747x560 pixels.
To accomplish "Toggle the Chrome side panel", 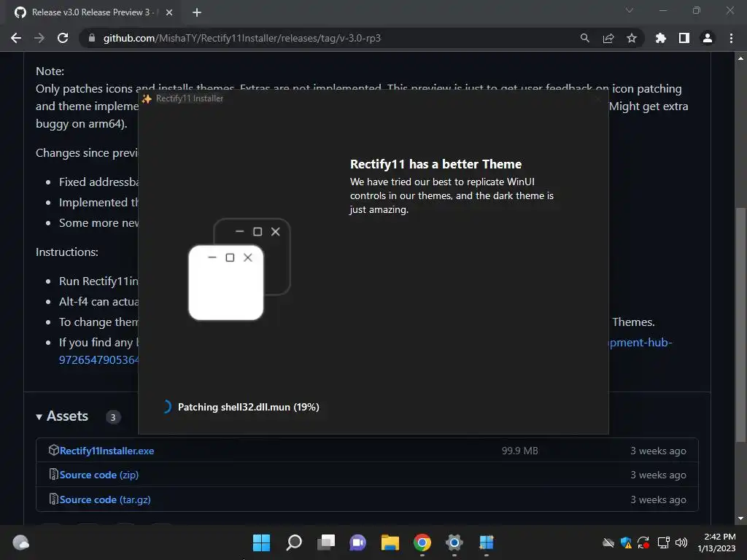I will click(x=684, y=38).
